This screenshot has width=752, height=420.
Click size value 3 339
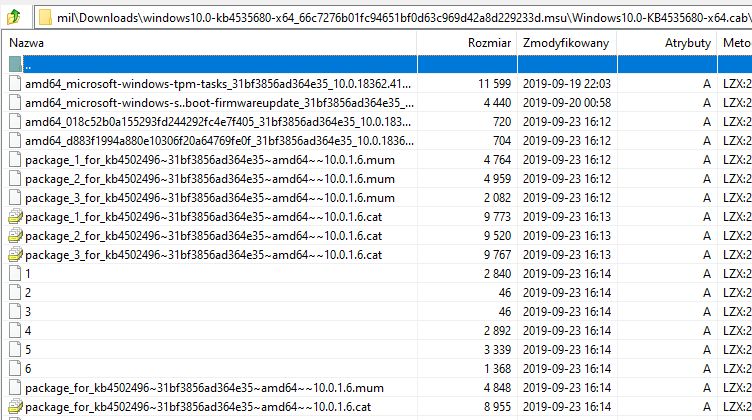click(x=497, y=350)
